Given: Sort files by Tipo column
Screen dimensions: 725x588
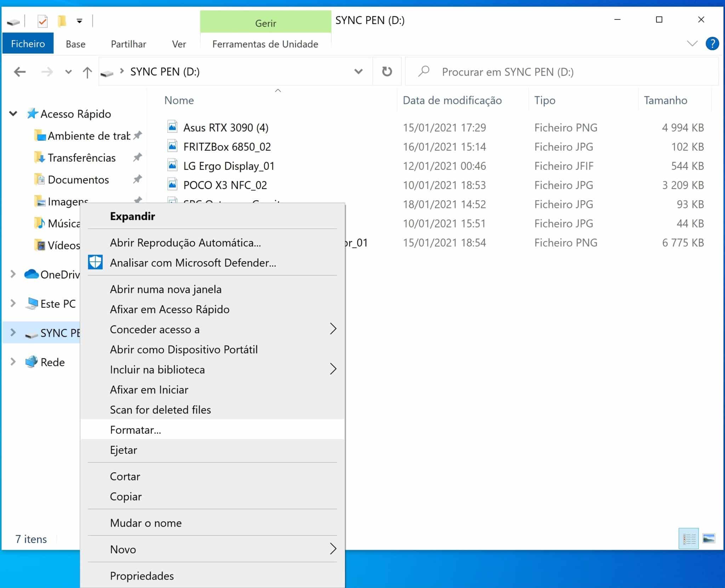Looking at the screenshot, I should [x=545, y=100].
